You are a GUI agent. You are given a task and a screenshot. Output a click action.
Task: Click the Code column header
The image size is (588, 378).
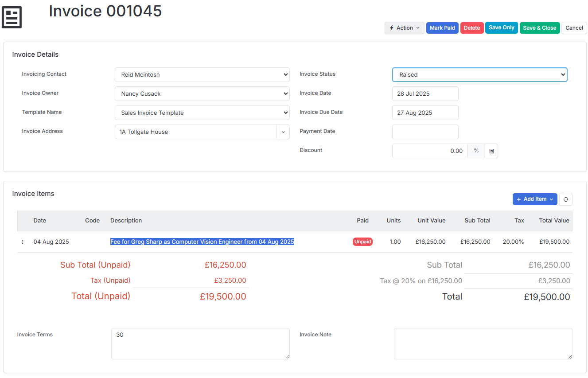pos(92,221)
